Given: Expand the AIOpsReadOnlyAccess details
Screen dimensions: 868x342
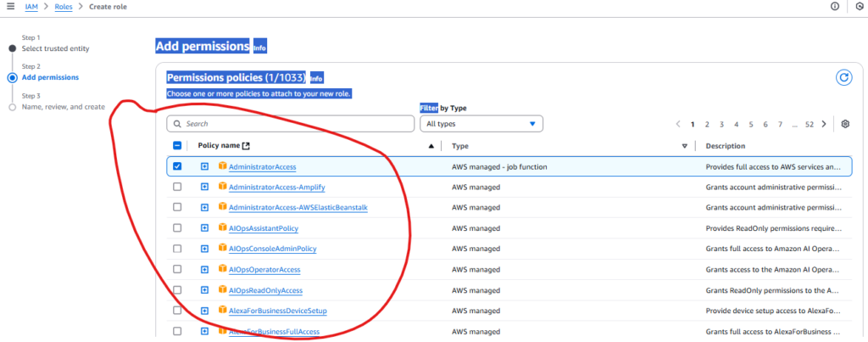Looking at the screenshot, I should pyautogui.click(x=204, y=290).
